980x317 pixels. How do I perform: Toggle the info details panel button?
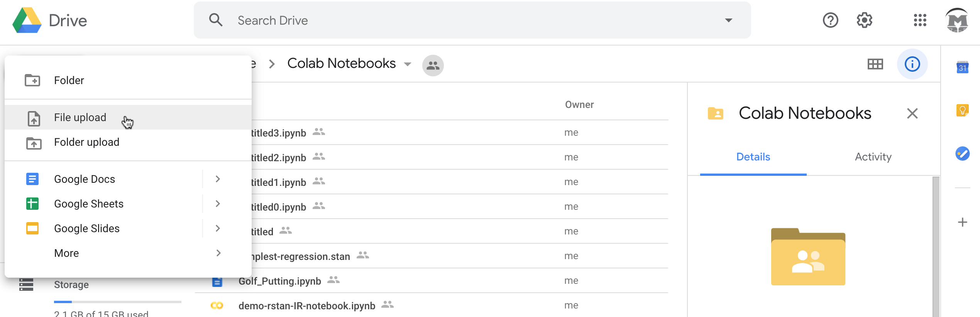(x=912, y=64)
